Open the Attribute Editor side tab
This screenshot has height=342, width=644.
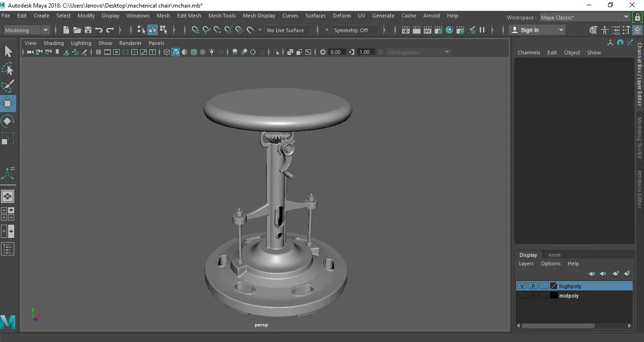[639, 189]
